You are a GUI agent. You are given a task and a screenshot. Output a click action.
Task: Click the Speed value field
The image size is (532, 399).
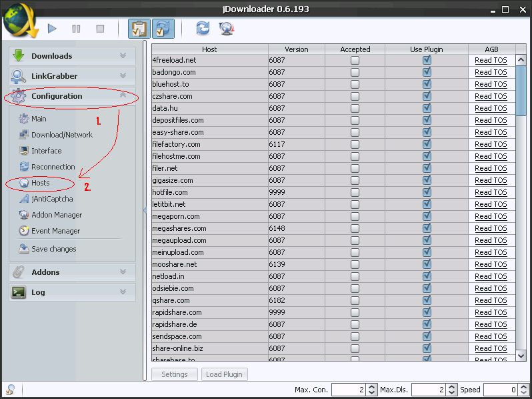click(x=501, y=390)
